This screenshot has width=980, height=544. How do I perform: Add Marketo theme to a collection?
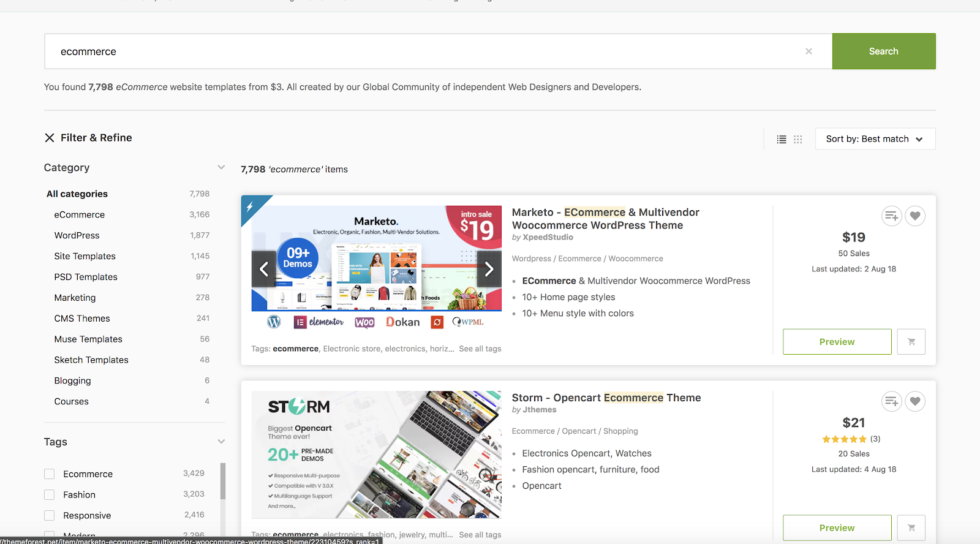[892, 216]
